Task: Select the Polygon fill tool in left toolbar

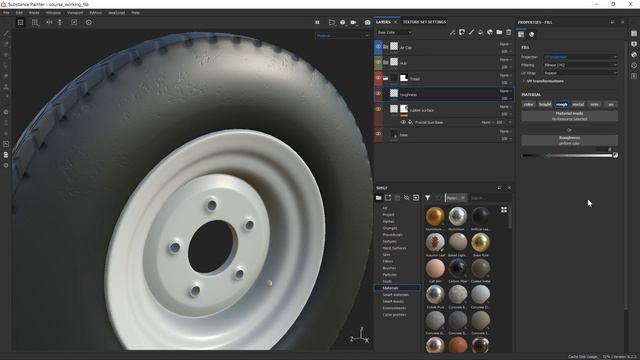Action: click(x=6, y=65)
